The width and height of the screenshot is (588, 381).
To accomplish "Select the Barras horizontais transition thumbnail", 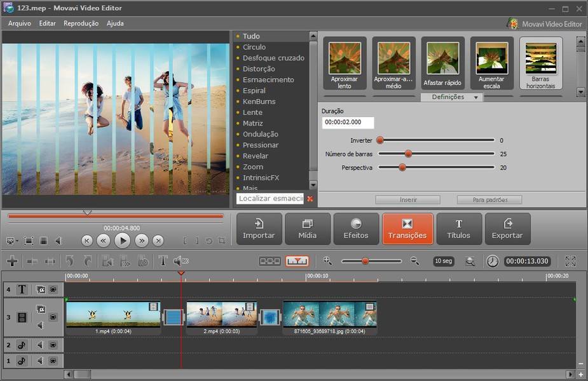I will (540, 63).
